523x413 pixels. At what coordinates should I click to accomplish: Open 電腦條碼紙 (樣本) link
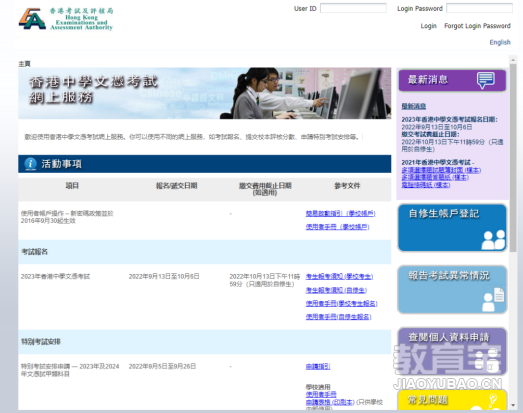[426, 185]
